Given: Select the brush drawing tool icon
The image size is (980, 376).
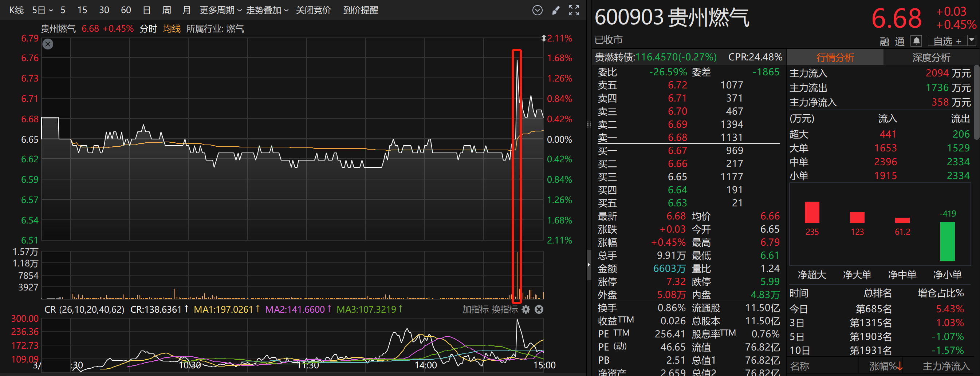Looking at the screenshot, I should 556,10.
